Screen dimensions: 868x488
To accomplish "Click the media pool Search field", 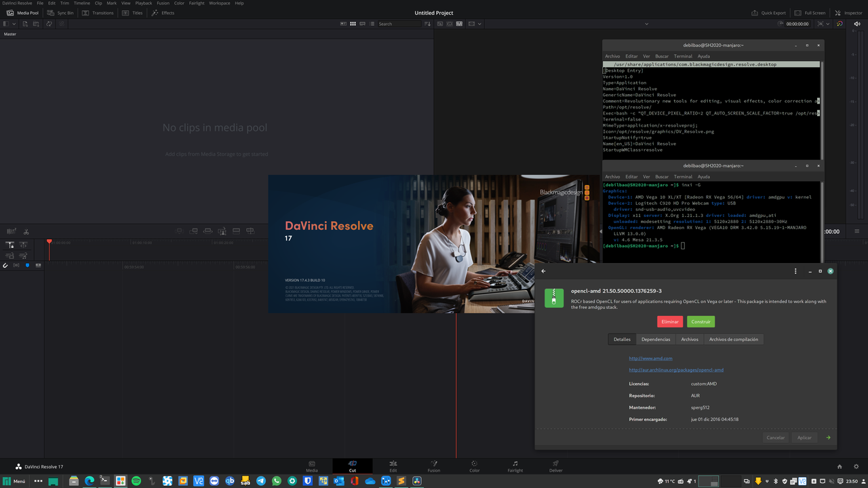I will point(399,24).
